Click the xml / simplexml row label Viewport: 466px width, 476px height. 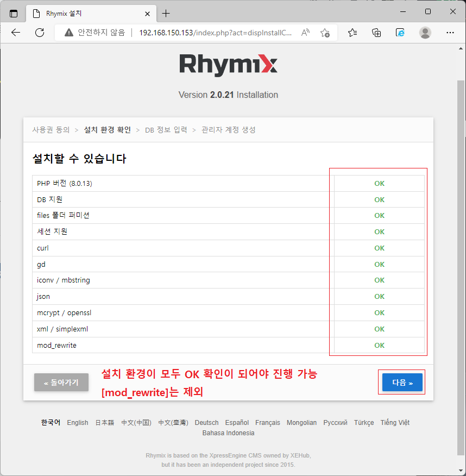(x=62, y=329)
